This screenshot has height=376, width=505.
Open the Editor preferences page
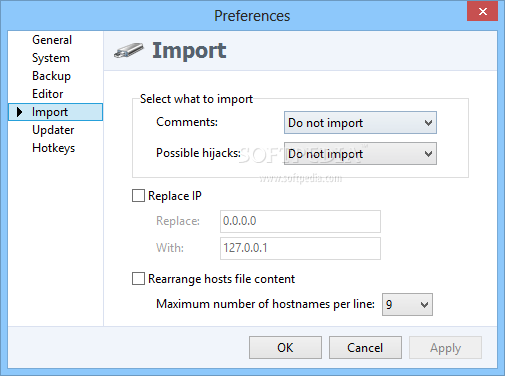[48, 94]
